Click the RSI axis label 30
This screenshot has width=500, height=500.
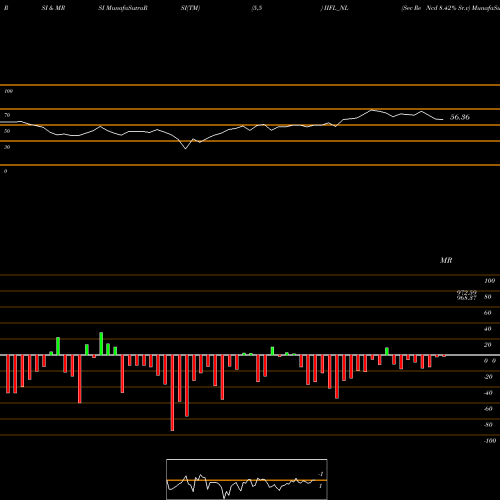7,147
